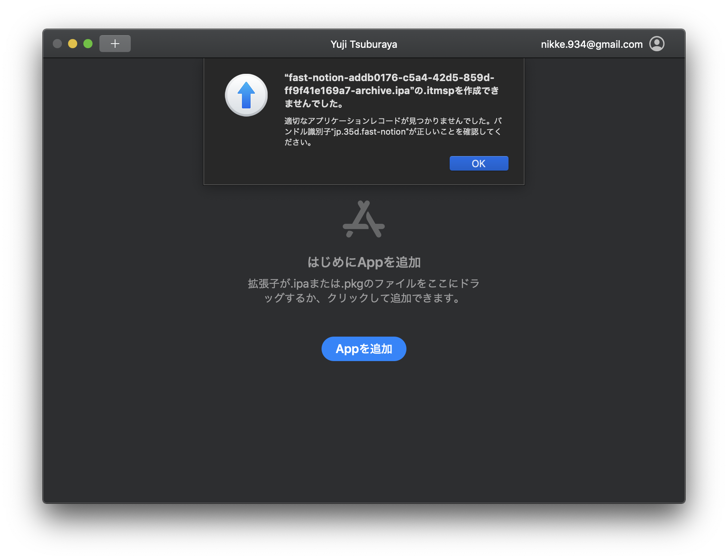Click the はじめにAppを追加 heading

click(x=364, y=262)
